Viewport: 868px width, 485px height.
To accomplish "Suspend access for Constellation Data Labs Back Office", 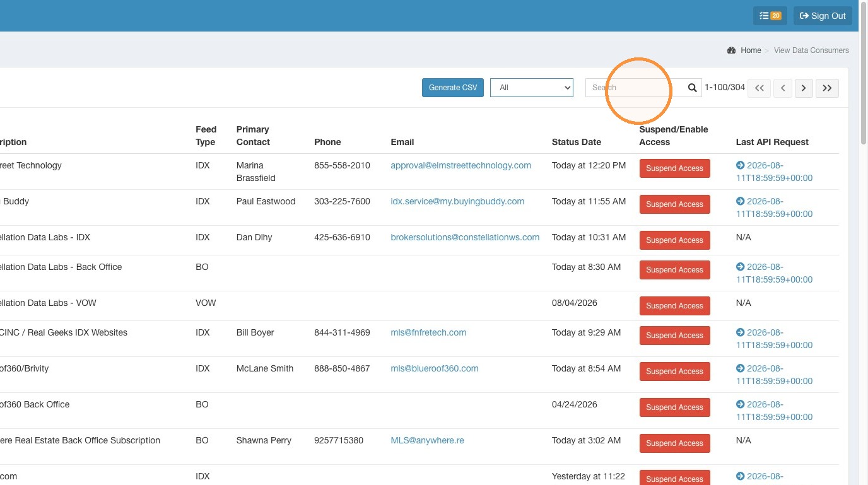I will click(x=674, y=270).
